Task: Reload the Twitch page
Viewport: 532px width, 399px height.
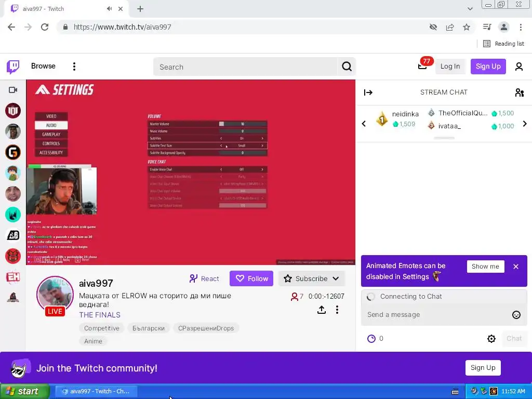Action: point(45,27)
